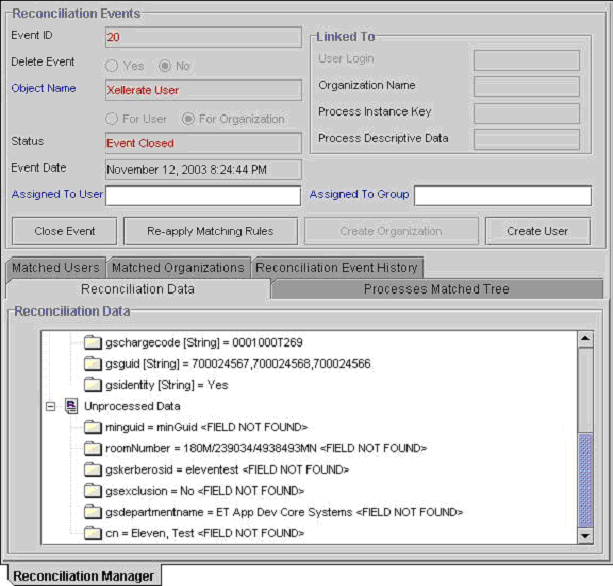
Task: Select the Reconciliation Data tab
Action: pos(138,289)
